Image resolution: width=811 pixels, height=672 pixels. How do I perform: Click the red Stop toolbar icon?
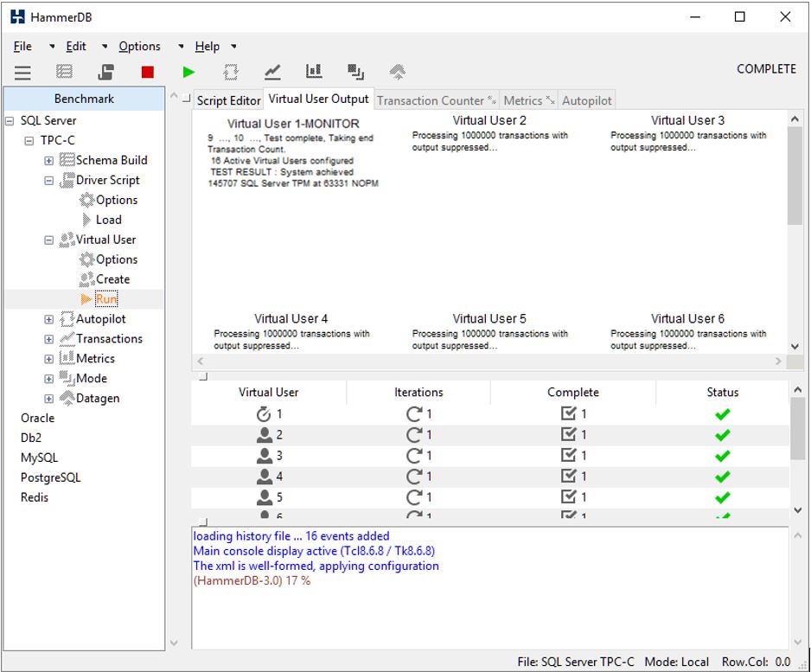click(x=147, y=73)
